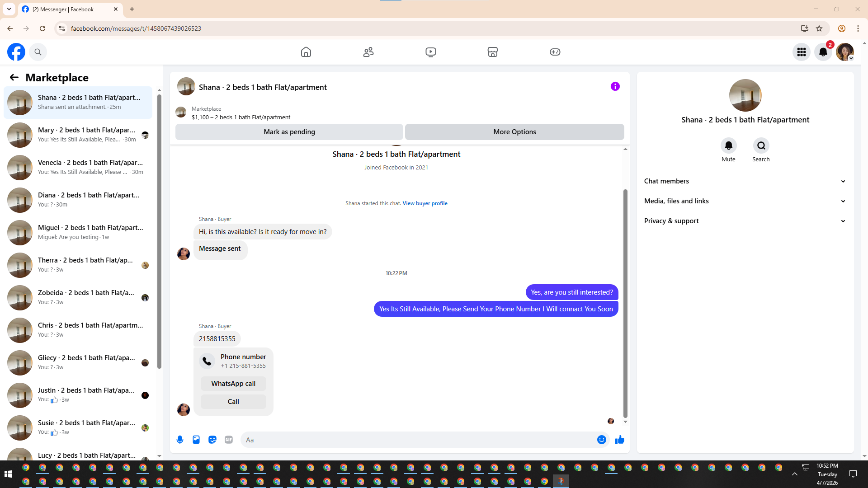This screenshot has width=868, height=488.
Task: Mute this conversation
Action: pos(729,145)
